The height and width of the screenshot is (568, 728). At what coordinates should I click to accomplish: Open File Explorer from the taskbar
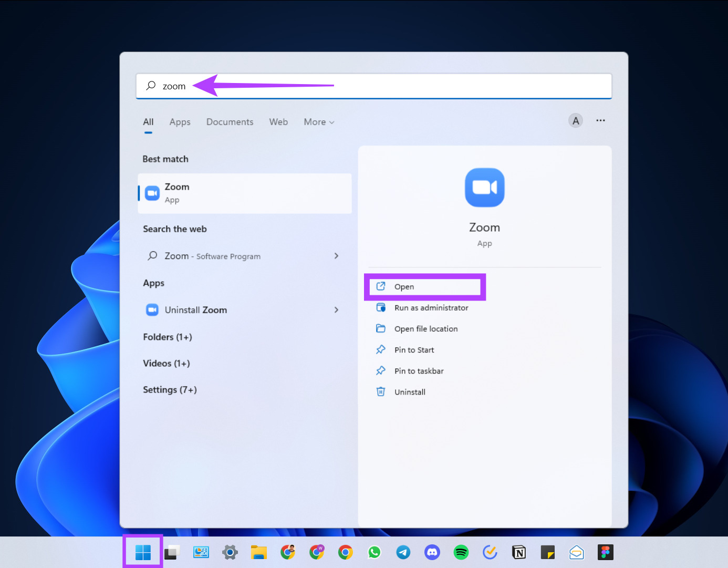pyautogui.click(x=259, y=552)
